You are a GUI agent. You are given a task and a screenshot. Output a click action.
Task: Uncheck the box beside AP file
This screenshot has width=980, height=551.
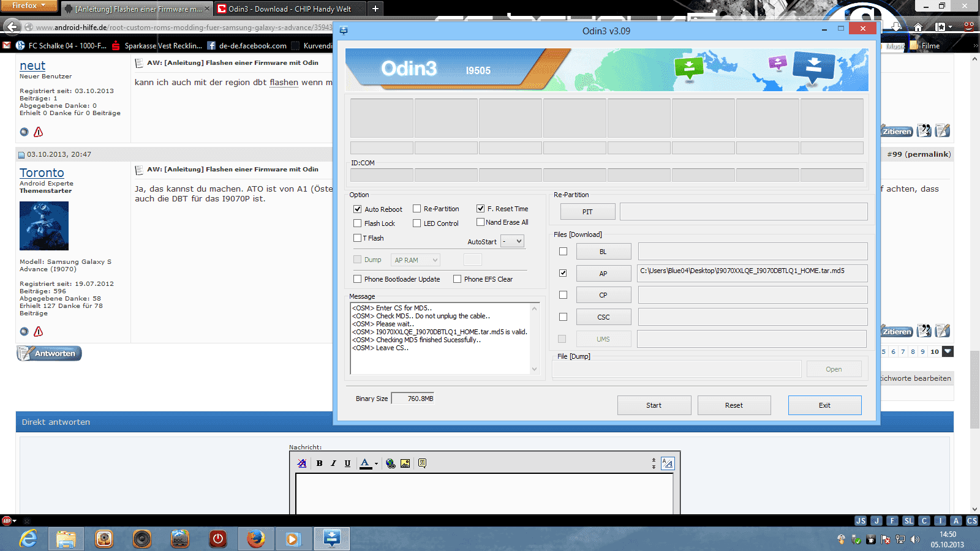[563, 273]
